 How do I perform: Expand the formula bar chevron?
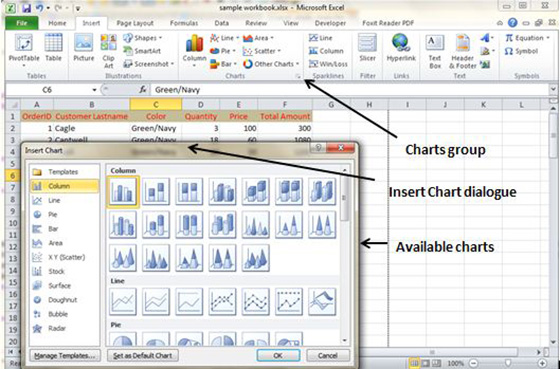(x=554, y=89)
